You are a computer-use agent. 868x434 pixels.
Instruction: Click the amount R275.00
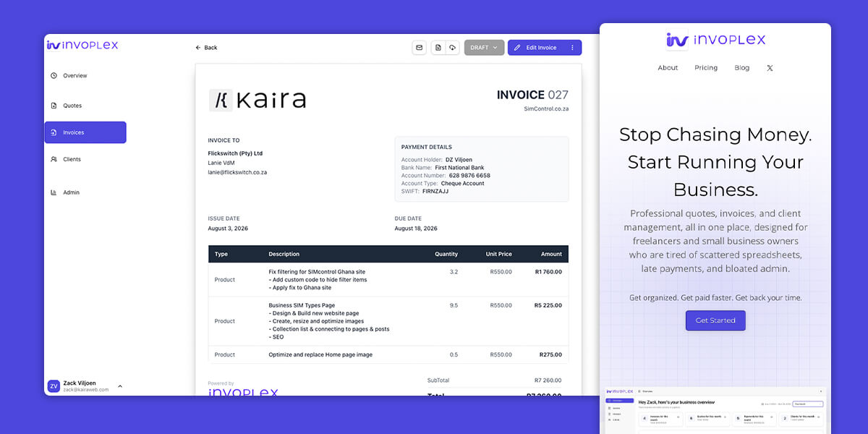click(550, 354)
